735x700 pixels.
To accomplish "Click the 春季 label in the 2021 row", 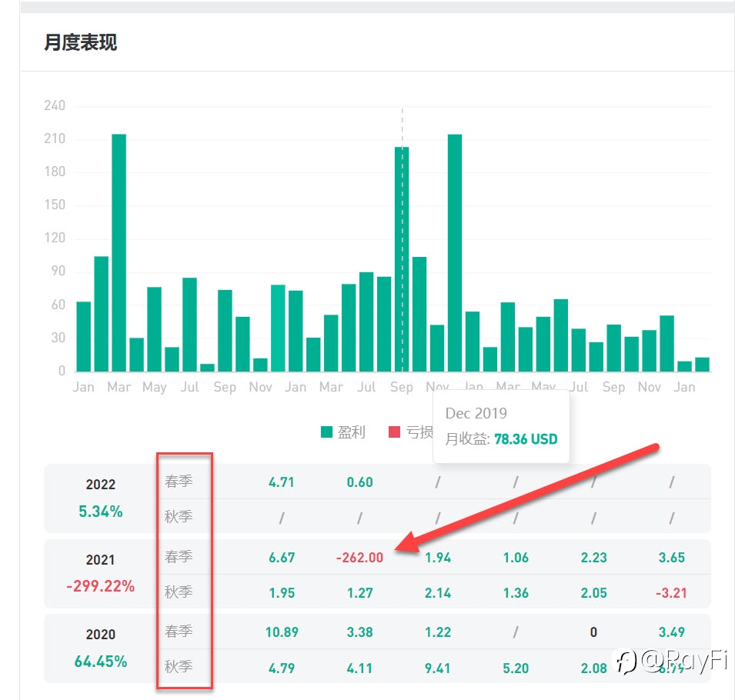I will click(x=179, y=557).
